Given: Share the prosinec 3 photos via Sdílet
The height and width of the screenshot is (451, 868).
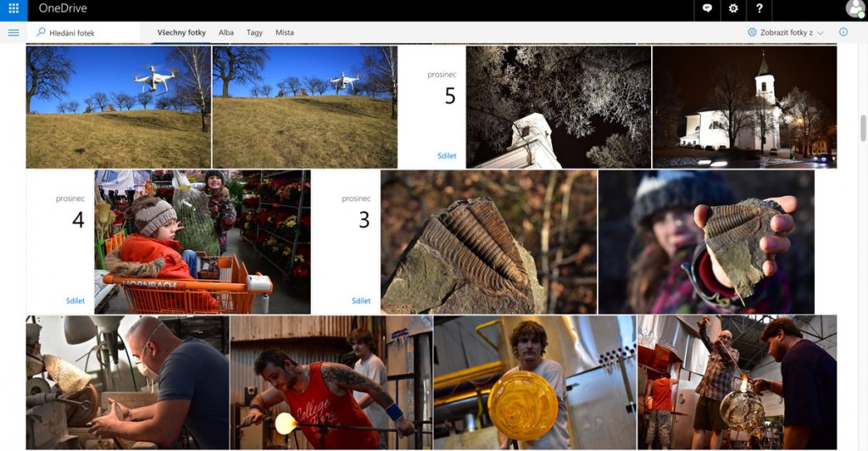Looking at the screenshot, I should [x=361, y=301].
